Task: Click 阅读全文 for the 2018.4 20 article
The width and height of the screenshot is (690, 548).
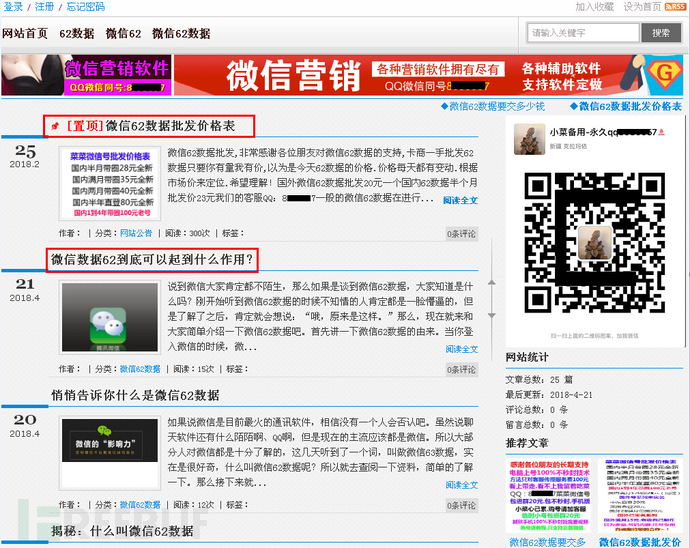Action: [462, 485]
